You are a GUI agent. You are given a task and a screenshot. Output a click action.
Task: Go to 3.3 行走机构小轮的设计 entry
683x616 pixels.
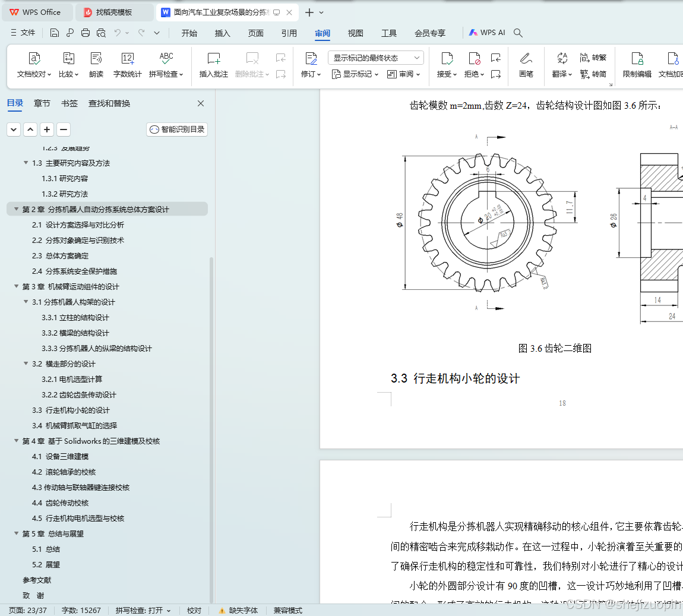tap(71, 410)
